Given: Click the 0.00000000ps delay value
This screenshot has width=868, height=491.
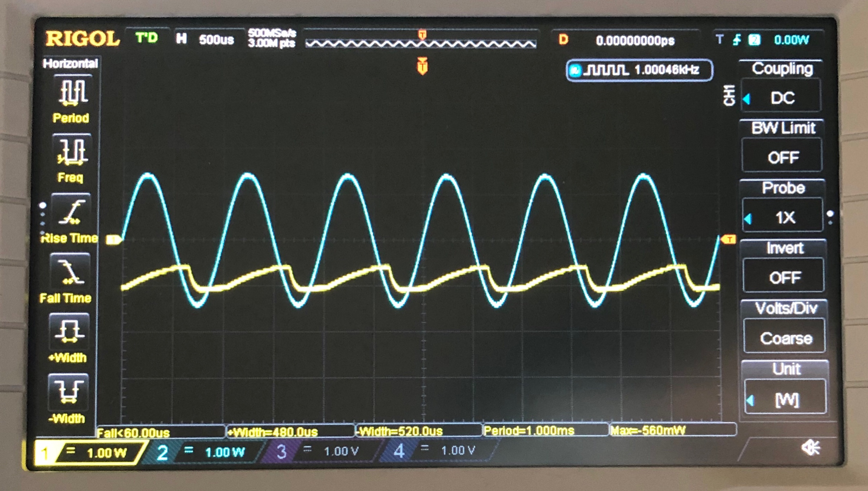Looking at the screenshot, I should coord(635,40).
